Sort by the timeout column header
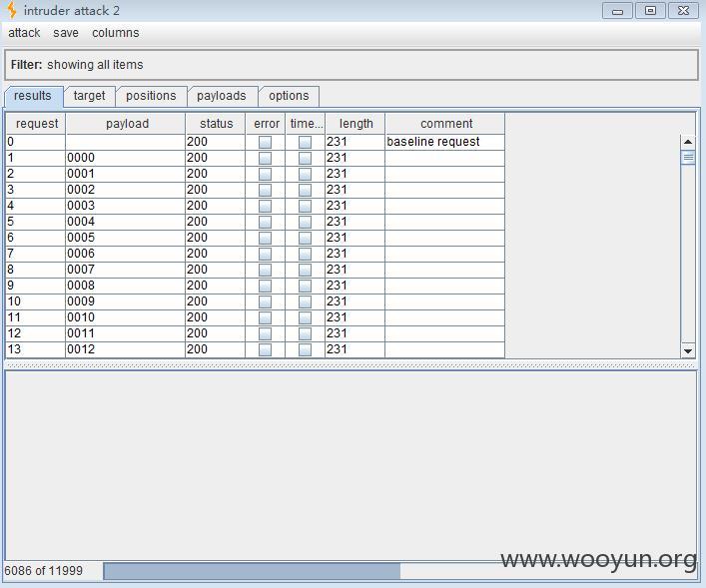The image size is (706, 588). (305, 124)
